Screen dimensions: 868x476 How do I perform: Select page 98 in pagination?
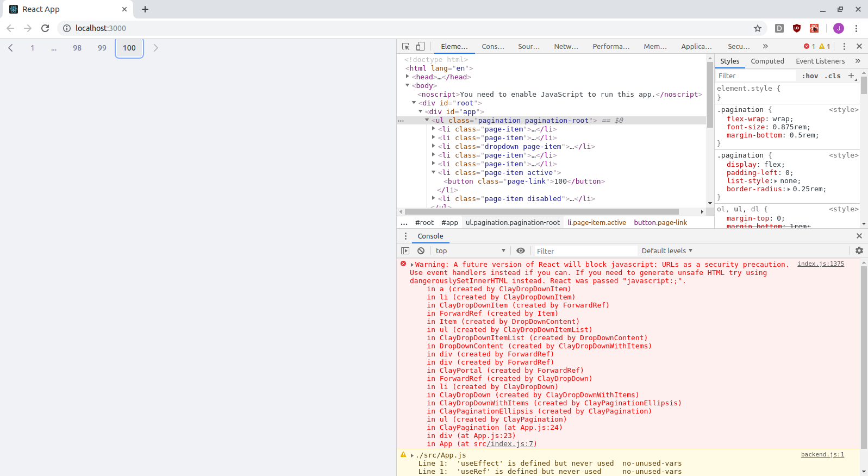(x=77, y=48)
